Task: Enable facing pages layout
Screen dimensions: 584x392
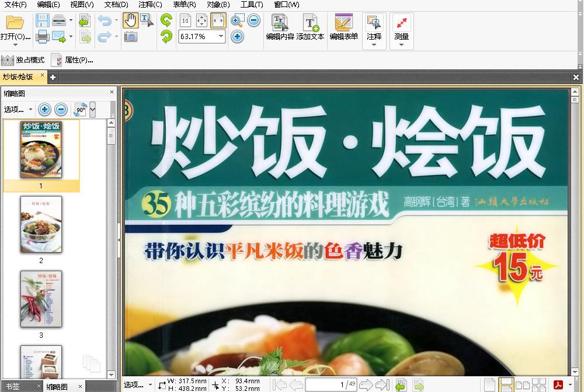Action: pos(522,385)
